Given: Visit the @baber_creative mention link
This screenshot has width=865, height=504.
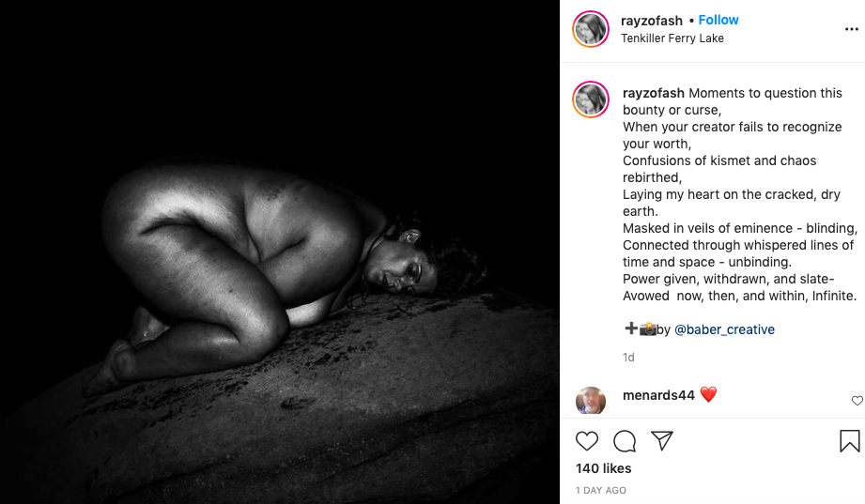Looking at the screenshot, I should coord(724,329).
